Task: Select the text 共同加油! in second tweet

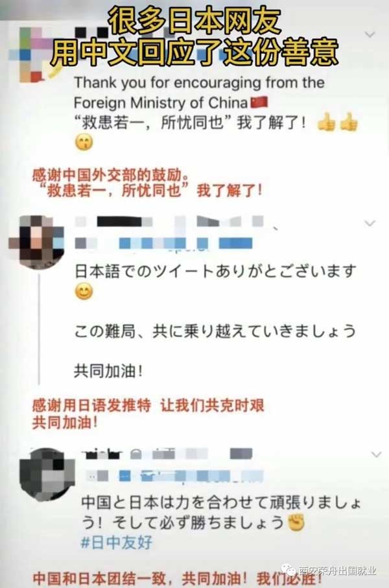Action: coord(108,371)
